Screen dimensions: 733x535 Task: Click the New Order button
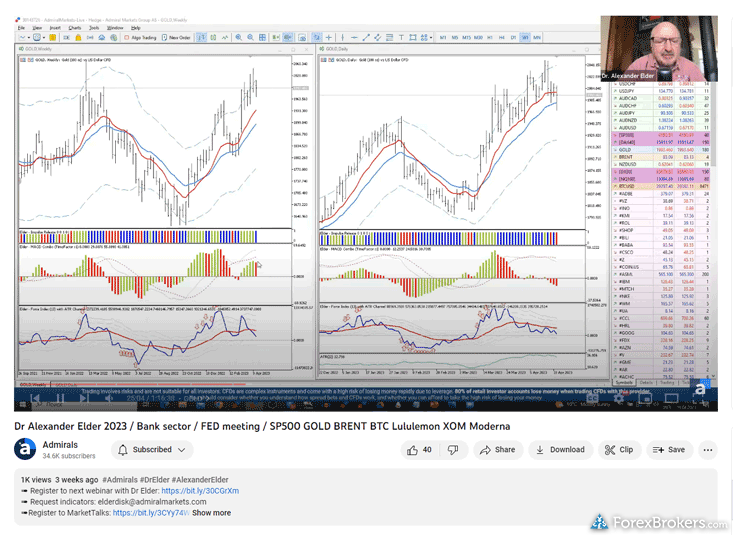176,37
